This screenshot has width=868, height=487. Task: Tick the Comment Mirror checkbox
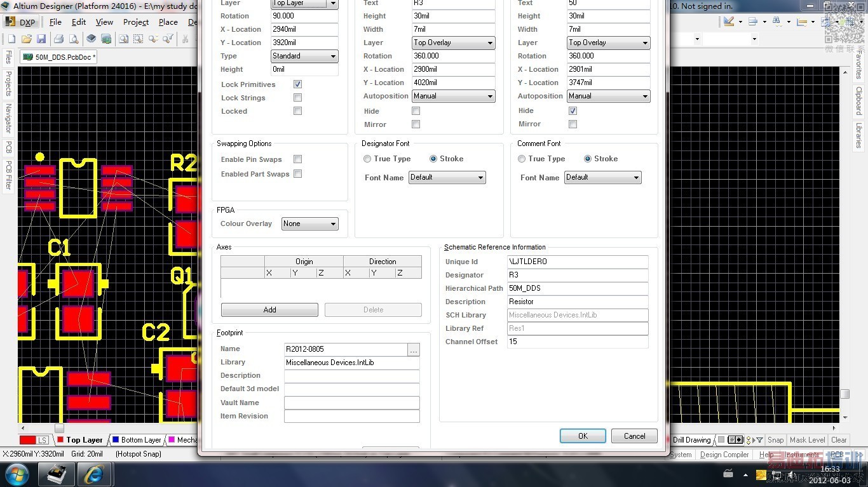pyautogui.click(x=573, y=124)
